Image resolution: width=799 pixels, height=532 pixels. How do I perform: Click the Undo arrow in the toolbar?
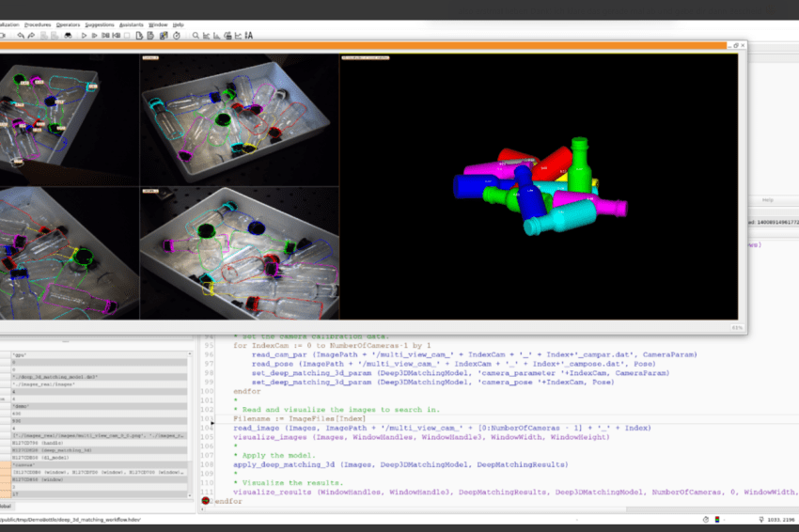(21, 36)
